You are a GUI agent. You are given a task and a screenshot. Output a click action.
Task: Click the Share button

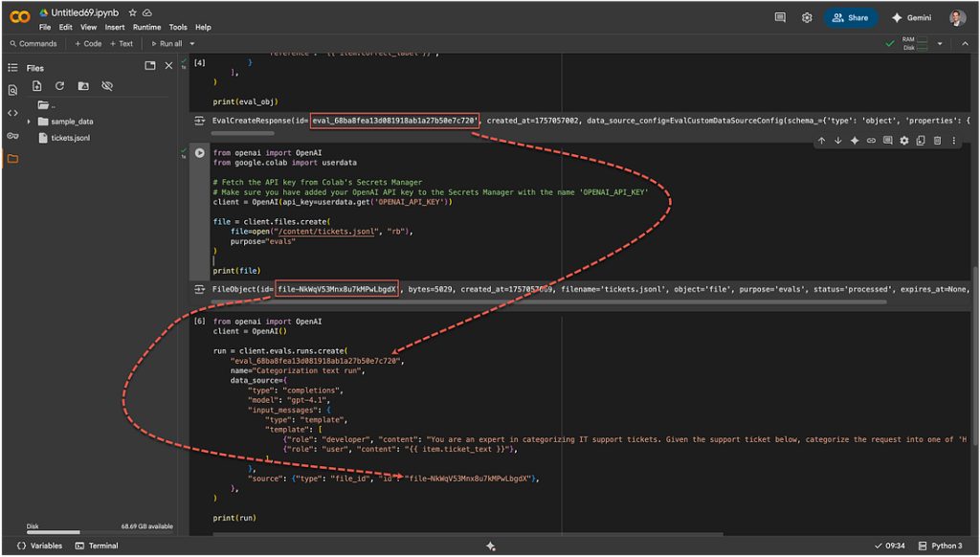click(850, 17)
